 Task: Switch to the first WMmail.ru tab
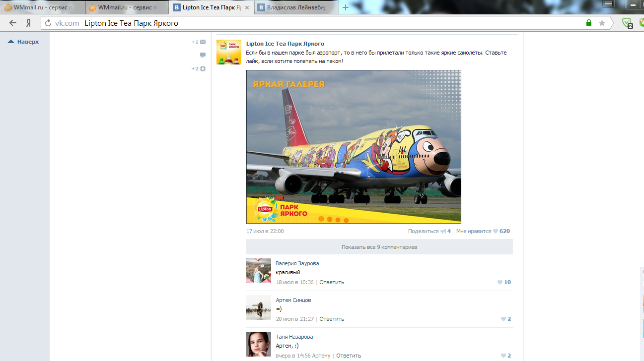43,7
